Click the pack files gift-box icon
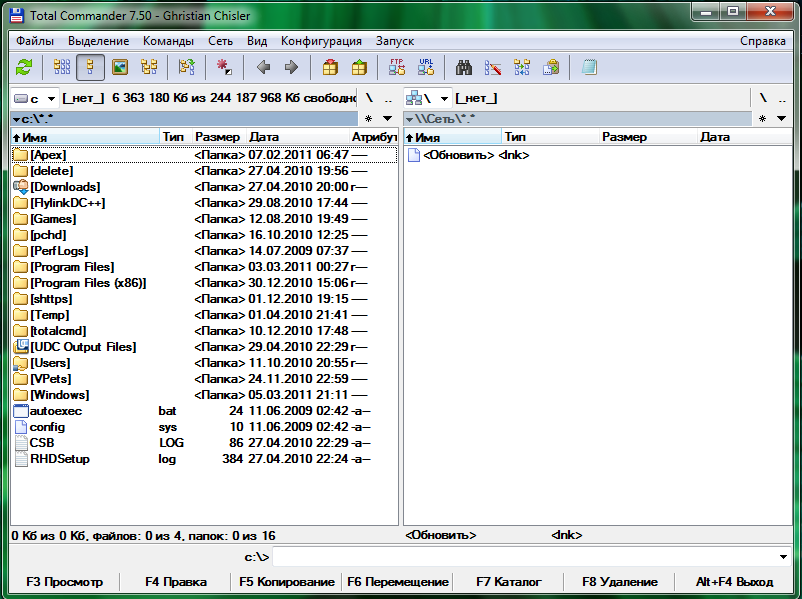This screenshot has height=599, width=802. point(330,68)
